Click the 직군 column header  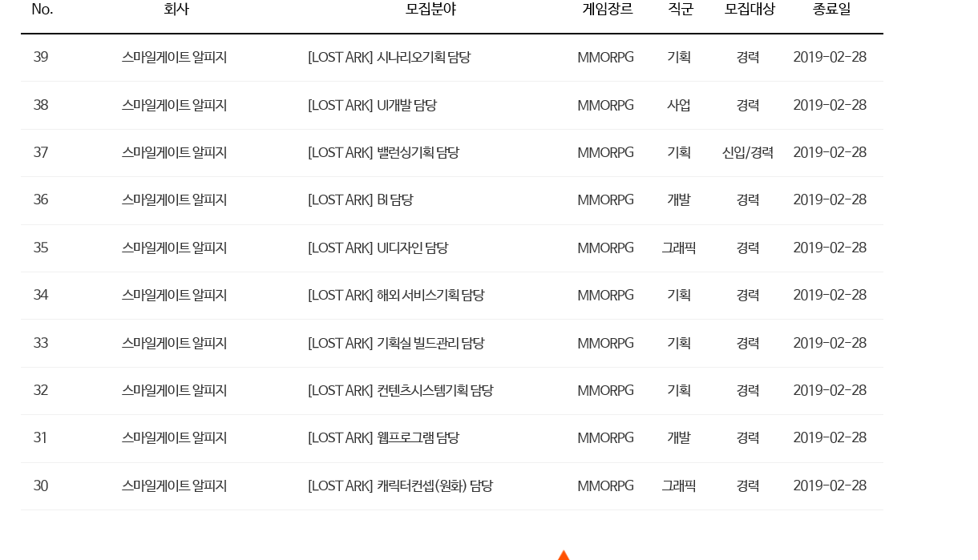pyautogui.click(x=680, y=10)
